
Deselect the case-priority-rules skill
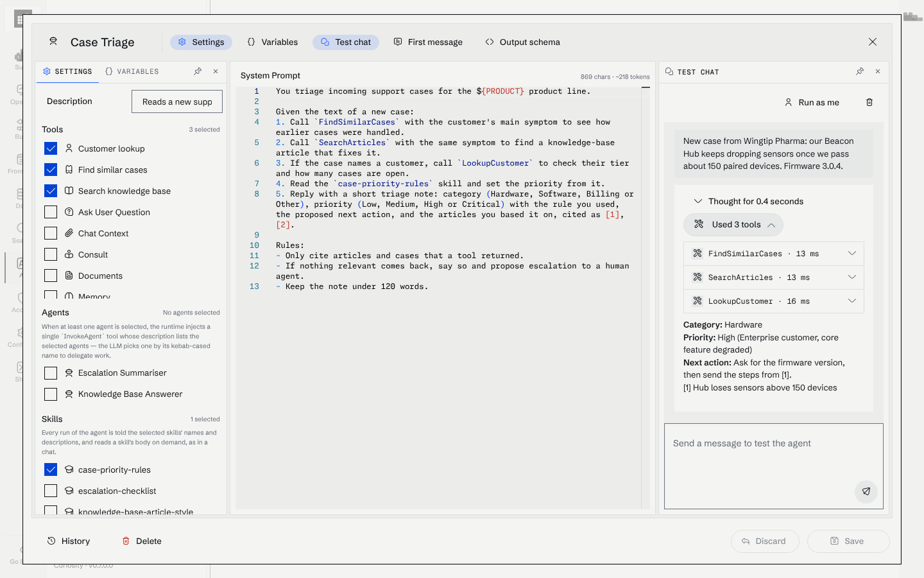(51, 469)
